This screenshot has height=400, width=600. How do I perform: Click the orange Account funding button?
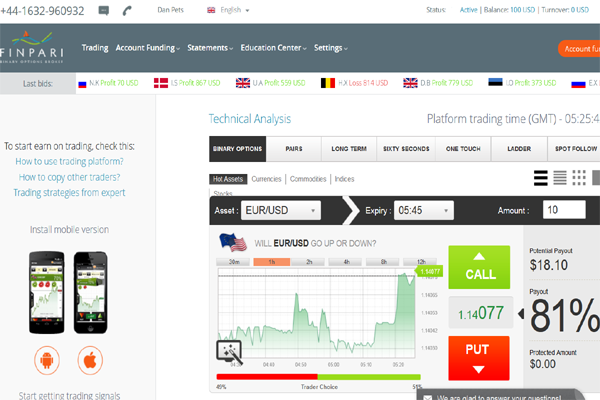[579, 49]
